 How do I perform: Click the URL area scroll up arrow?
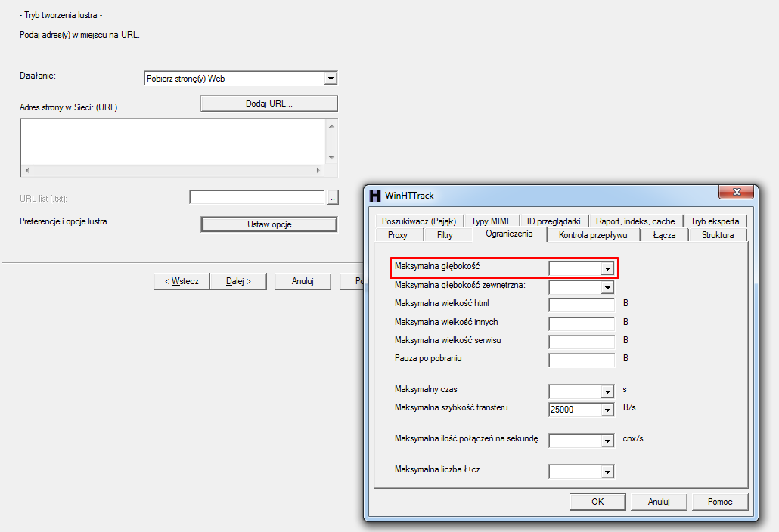tap(331, 126)
